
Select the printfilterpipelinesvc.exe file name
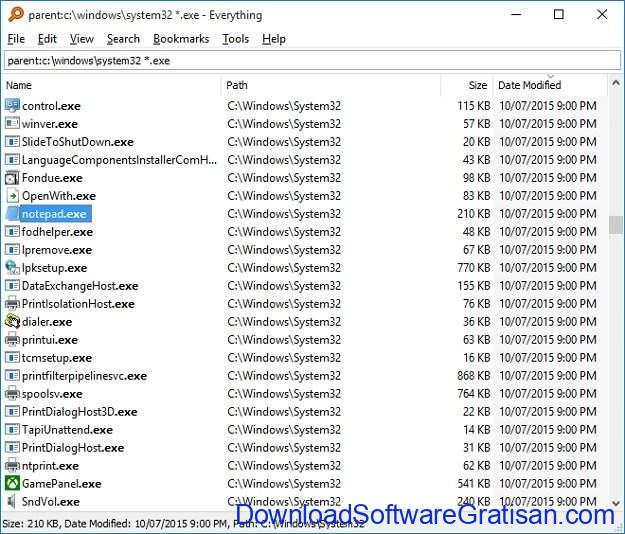[85, 376]
